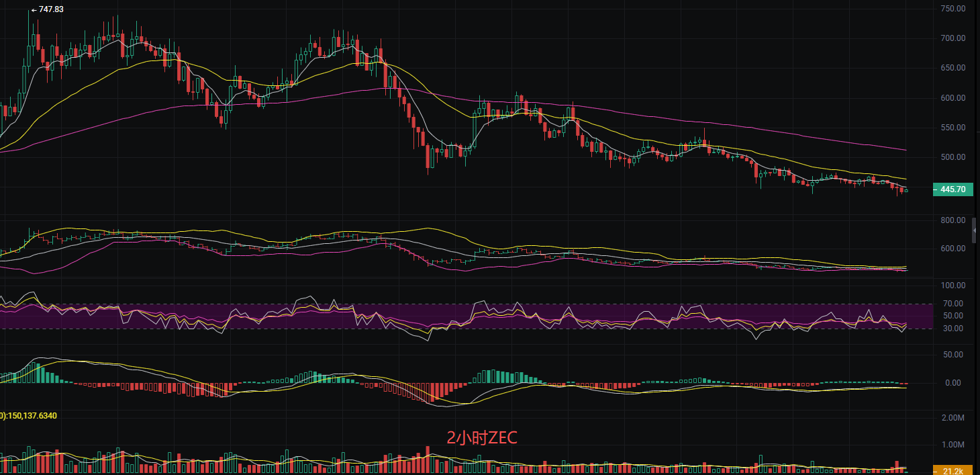This screenshot has width=980, height=475.
Task: Select the pink long-term moving average line end
Action: tap(904, 149)
